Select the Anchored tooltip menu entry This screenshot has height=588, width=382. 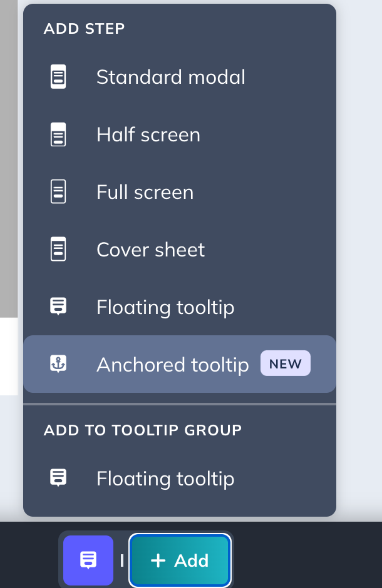(172, 365)
